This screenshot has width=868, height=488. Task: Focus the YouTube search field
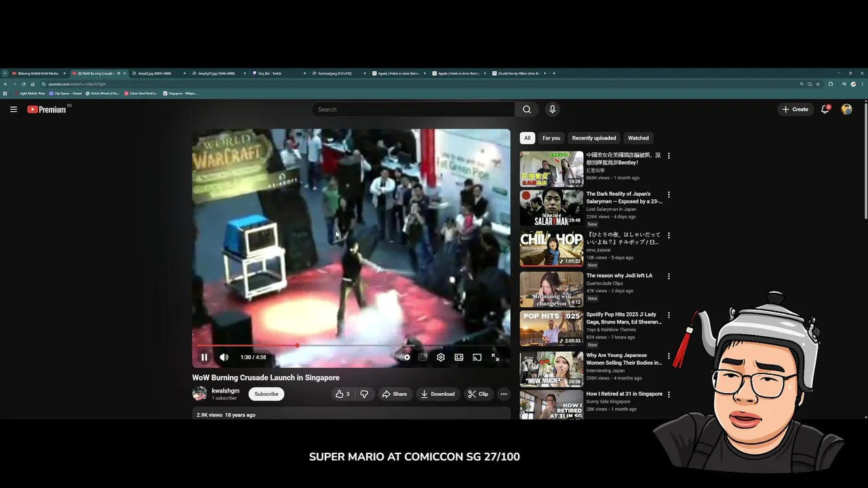tap(414, 109)
